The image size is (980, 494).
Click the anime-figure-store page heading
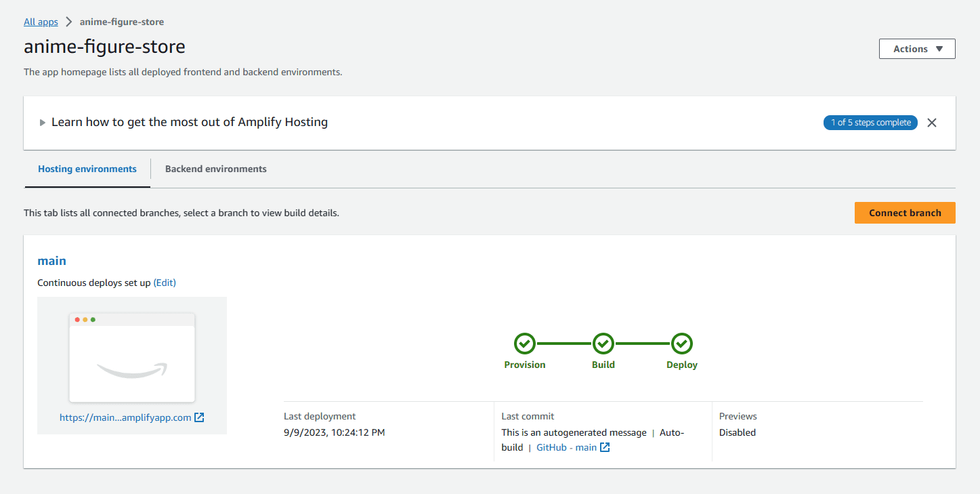pyautogui.click(x=104, y=47)
